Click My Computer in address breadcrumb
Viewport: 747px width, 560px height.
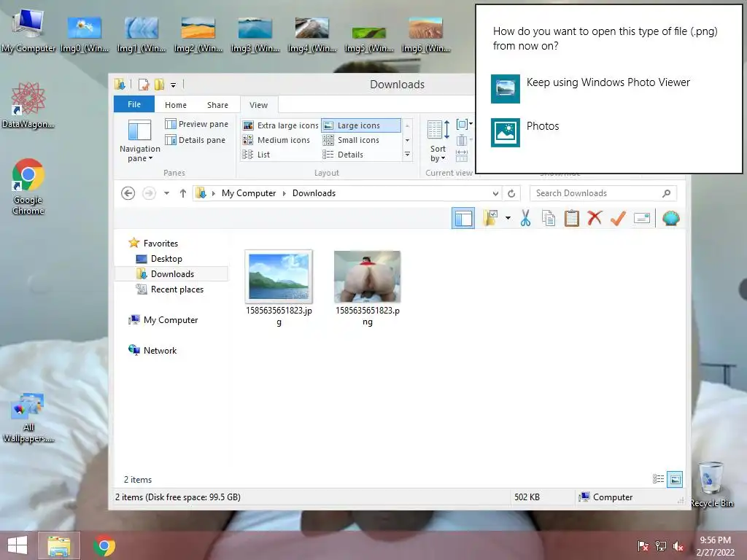tap(249, 193)
